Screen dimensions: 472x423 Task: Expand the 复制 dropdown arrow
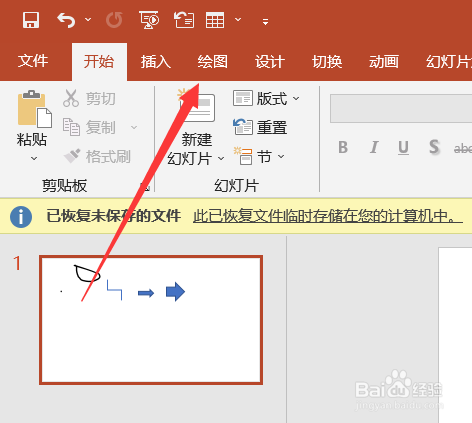tap(134, 127)
